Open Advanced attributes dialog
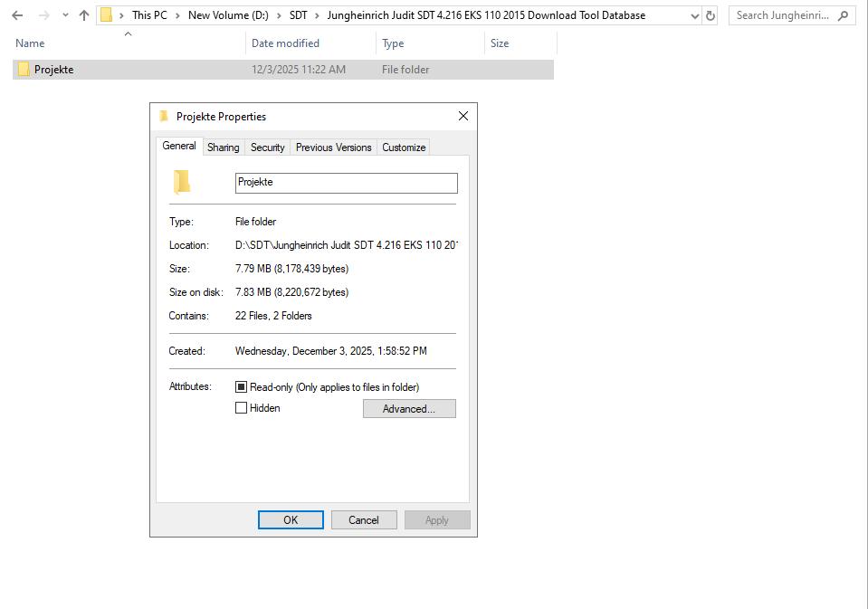Screen dimensions: 868x609 (x=409, y=409)
